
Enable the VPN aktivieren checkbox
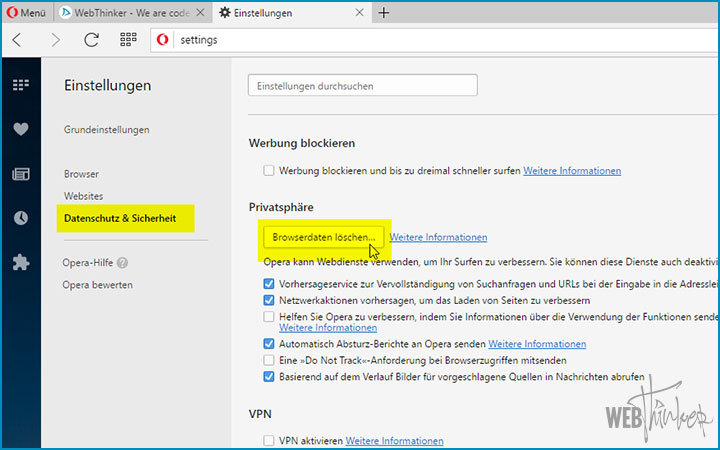point(269,440)
